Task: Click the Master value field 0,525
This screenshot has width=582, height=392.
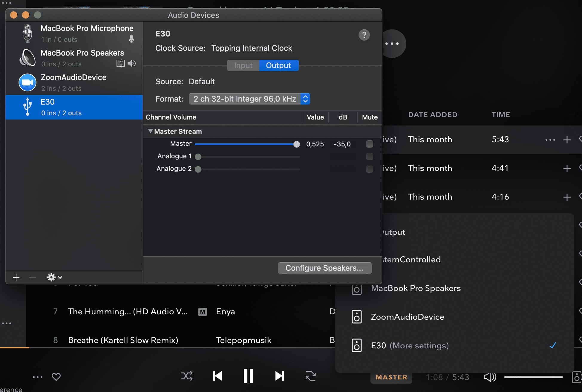Action: (315, 144)
